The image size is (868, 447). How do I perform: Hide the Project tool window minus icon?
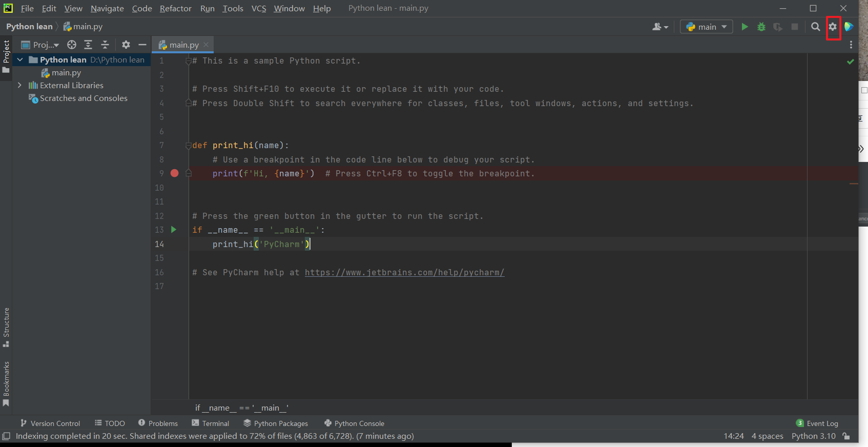point(142,45)
